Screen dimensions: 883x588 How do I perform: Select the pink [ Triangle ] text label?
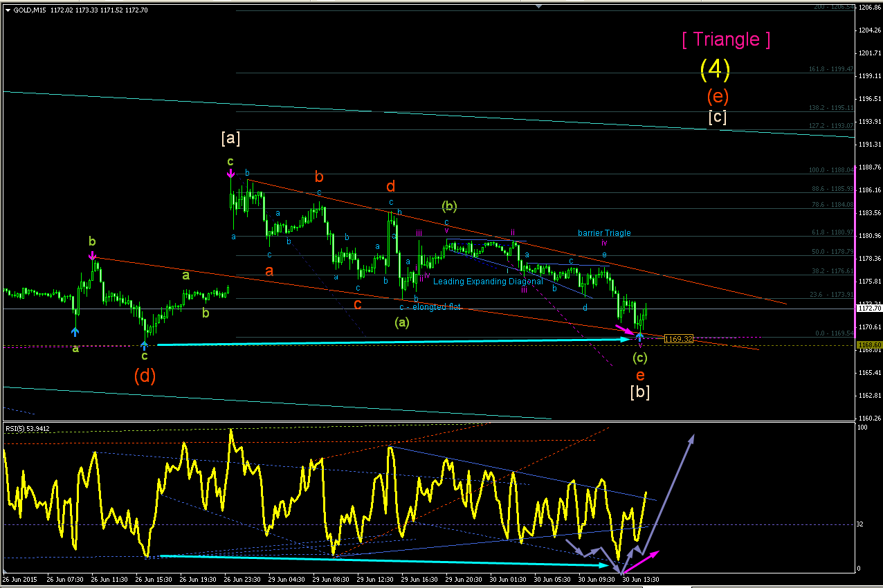point(726,39)
